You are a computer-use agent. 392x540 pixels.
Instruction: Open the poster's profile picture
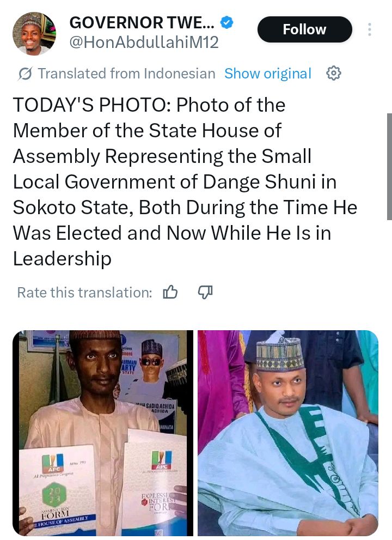point(34,34)
